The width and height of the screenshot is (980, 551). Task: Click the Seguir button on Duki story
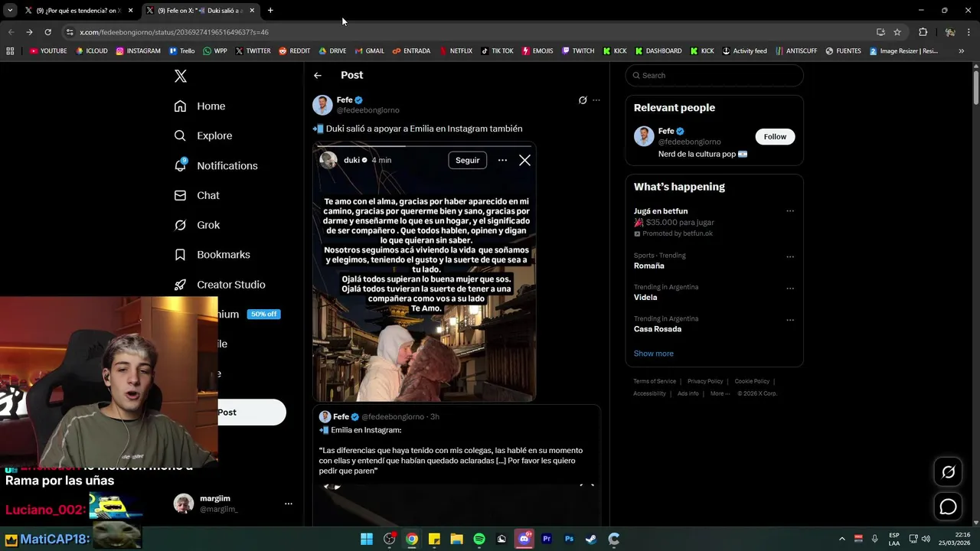click(x=467, y=160)
